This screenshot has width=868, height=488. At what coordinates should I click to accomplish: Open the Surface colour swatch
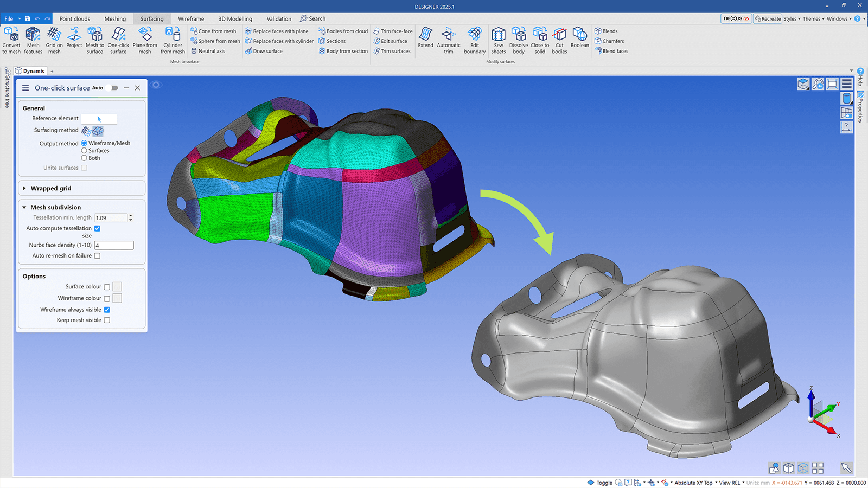click(117, 286)
